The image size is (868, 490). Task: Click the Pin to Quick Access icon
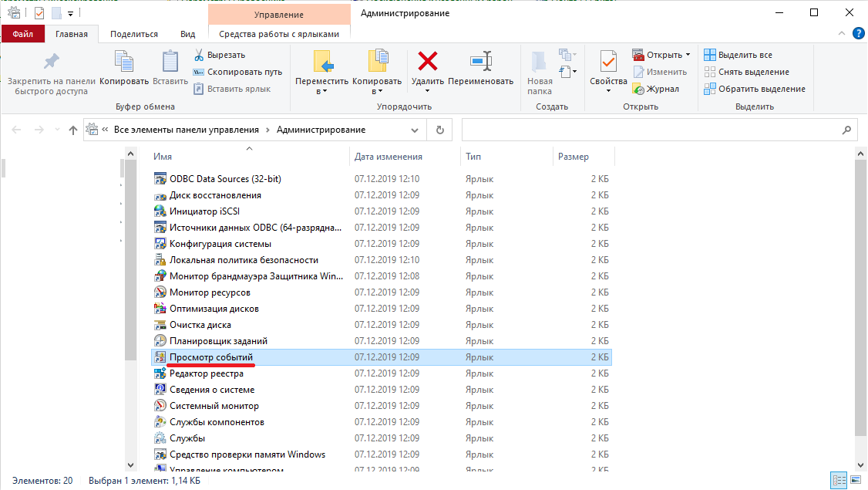tap(51, 61)
